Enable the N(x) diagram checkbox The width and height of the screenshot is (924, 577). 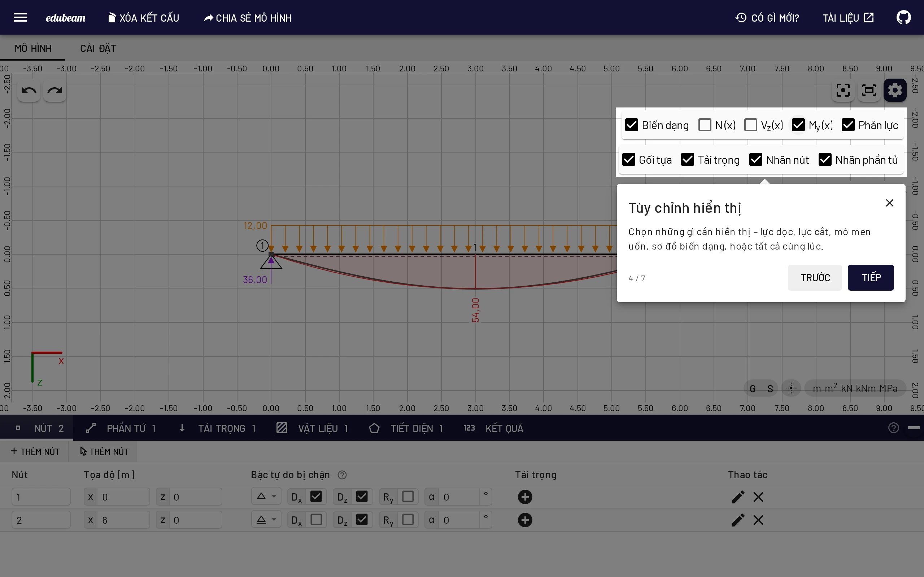(705, 125)
